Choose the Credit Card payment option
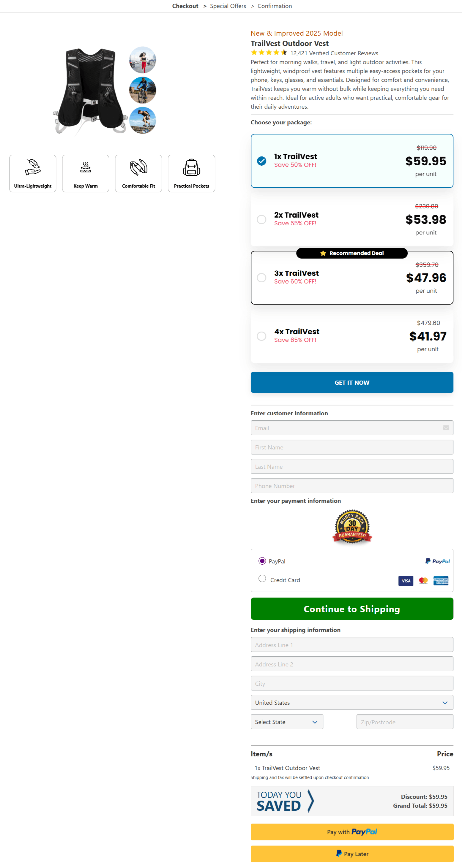This screenshot has width=462, height=868. pos(262,578)
